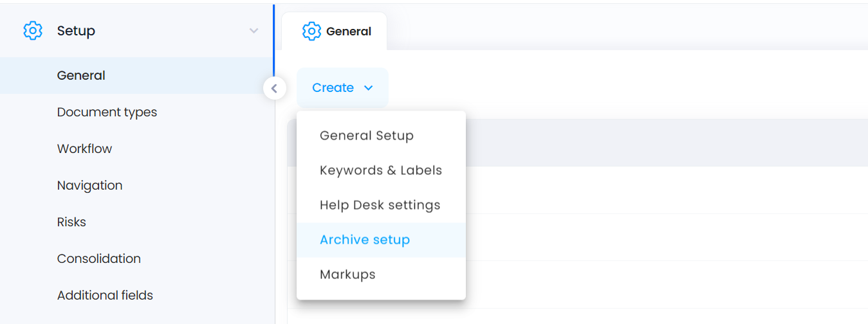This screenshot has width=868, height=324.
Task: Click the chevron beside Create
Action: click(369, 88)
